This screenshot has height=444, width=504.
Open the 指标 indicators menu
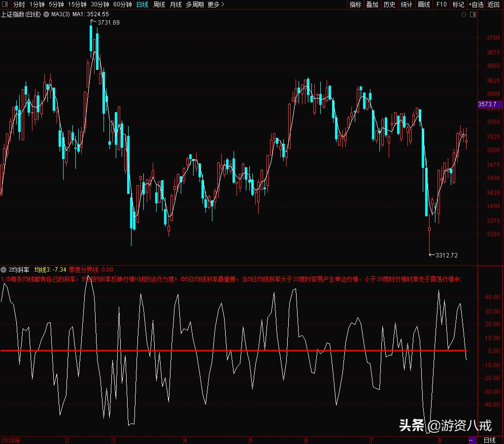[355, 4]
